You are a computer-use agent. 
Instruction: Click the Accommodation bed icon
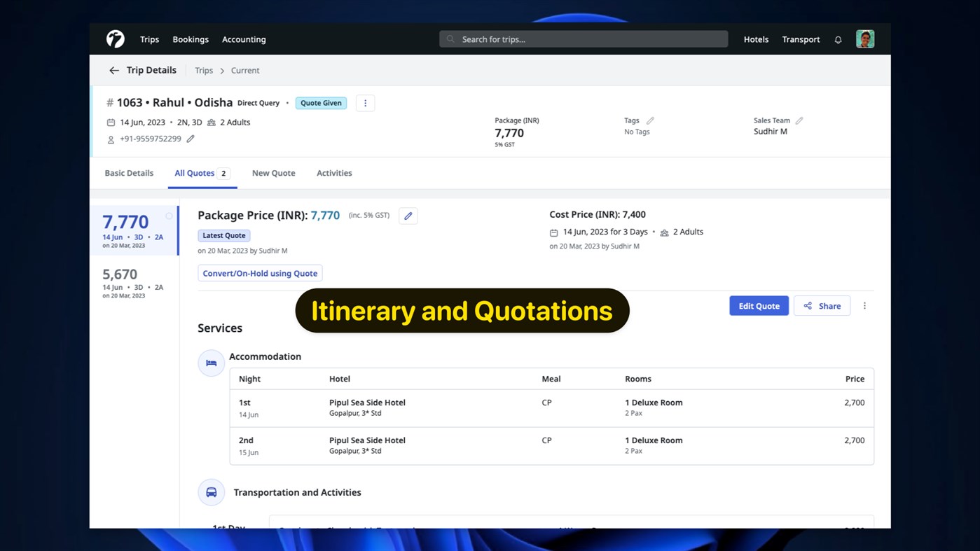(x=211, y=363)
